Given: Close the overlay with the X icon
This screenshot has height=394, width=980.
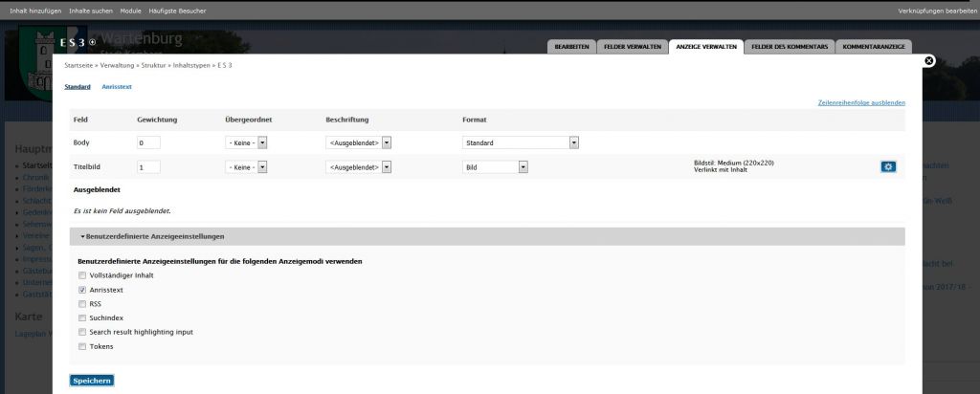Looking at the screenshot, I should pos(927,61).
